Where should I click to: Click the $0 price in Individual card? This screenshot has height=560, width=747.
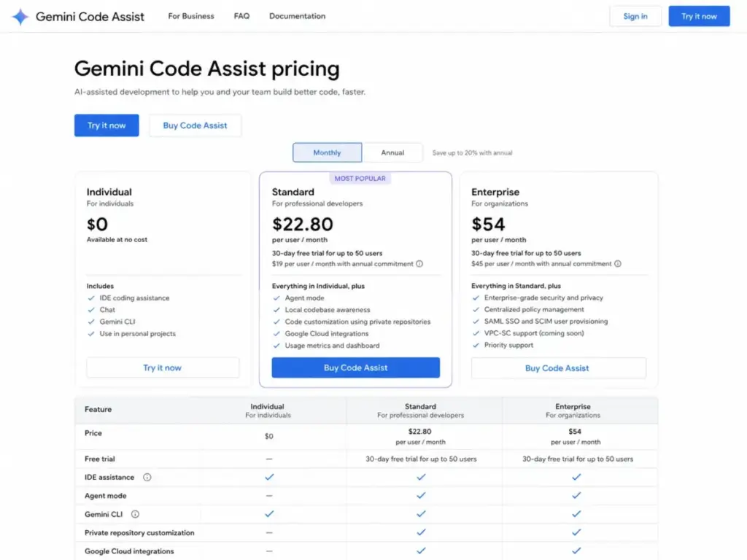click(x=97, y=225)
